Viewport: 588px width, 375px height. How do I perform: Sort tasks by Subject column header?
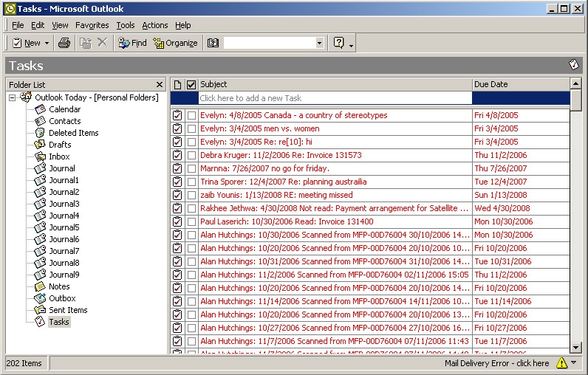(x=335, y=84)
